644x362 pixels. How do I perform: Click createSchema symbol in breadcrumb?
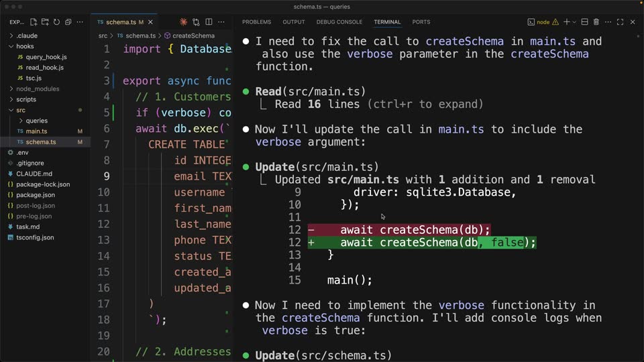(x=193, y=36)
